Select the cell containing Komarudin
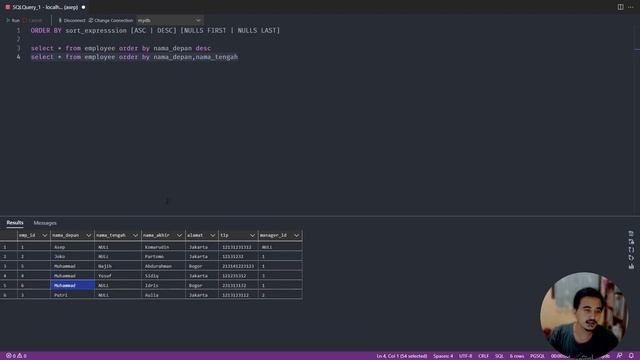This screenshot has width=640, height=360. [163, 247]
